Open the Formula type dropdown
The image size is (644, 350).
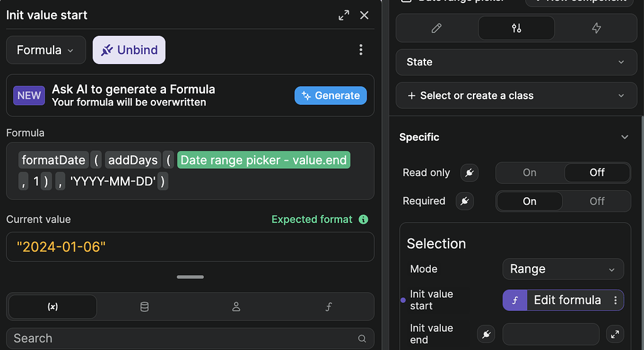click(x=46, y=50)
